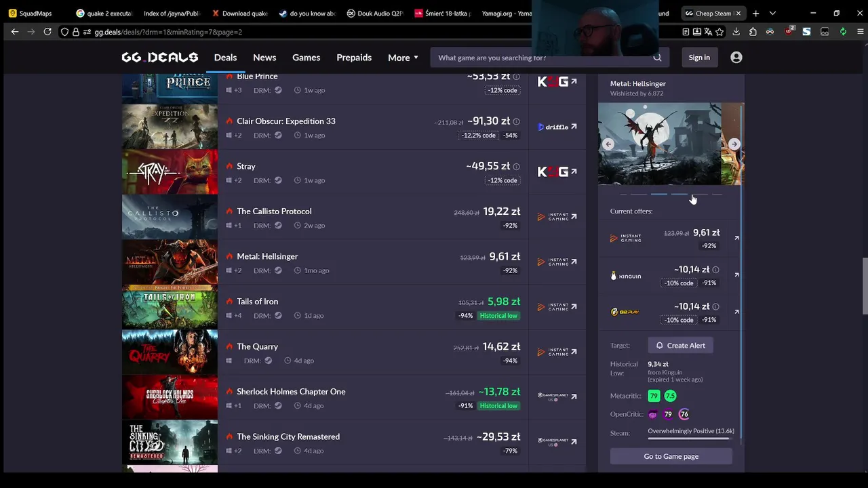This screenshot has width=868, height=488.
Task: Open the Games navigation item
Action: 306,58
